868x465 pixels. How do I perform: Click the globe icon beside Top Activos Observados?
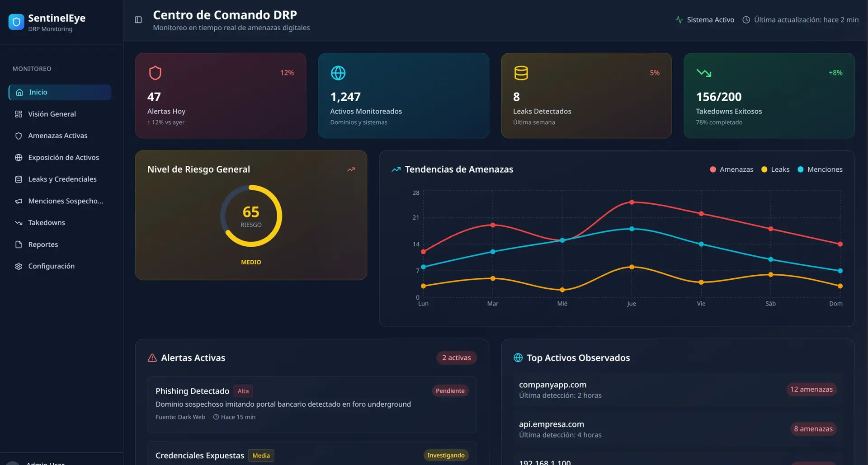[x=518, y=358]
